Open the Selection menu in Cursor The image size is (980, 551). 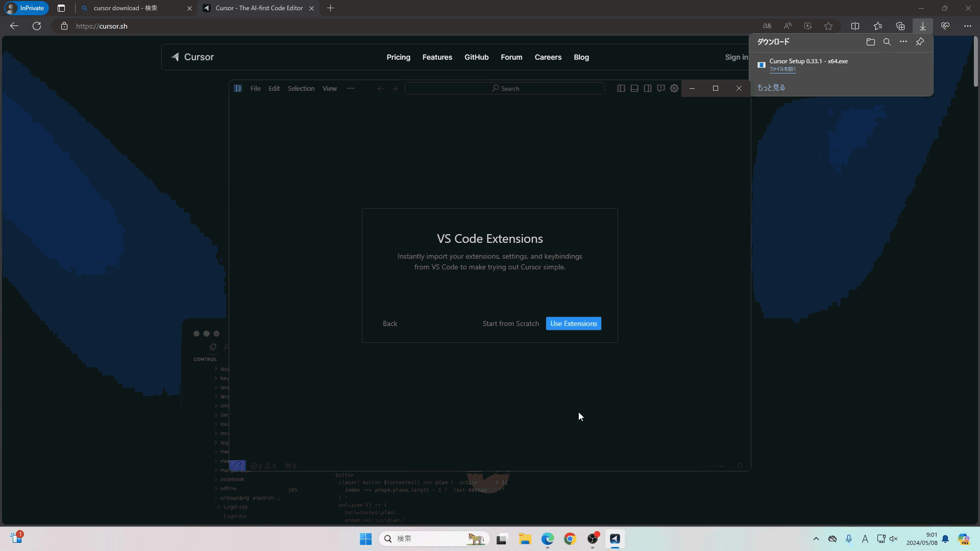[x=301, y=88]
